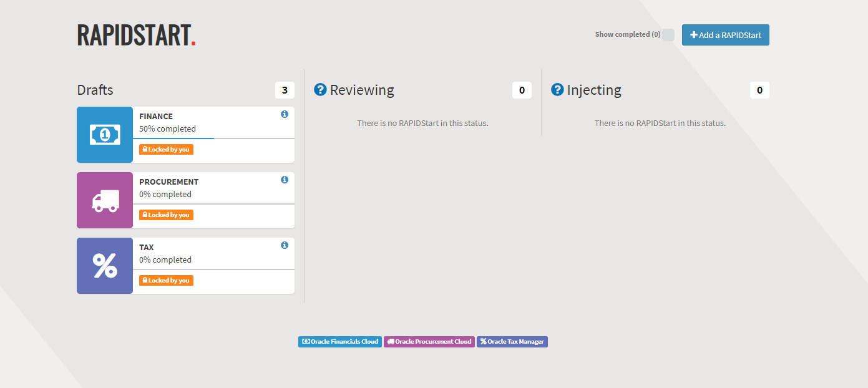
Task: Click Finance "Locked by you" badge
Action: [166, 150]
